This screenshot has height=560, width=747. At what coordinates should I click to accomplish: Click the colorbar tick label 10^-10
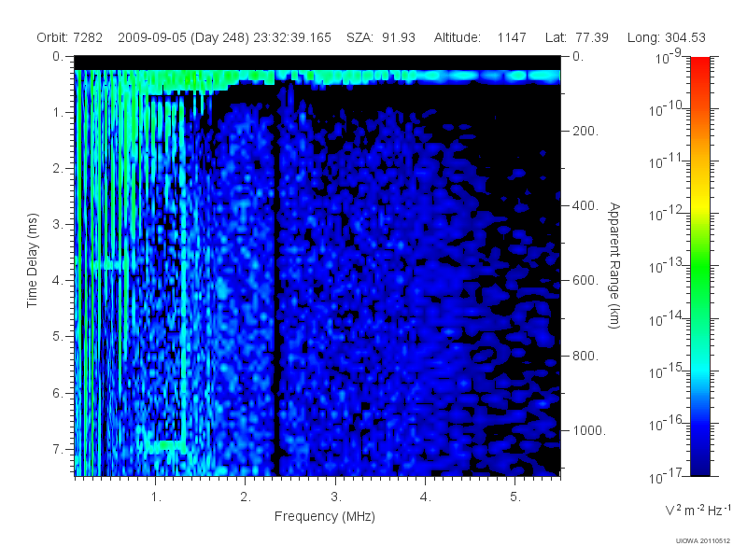click(x=667, y=109)
